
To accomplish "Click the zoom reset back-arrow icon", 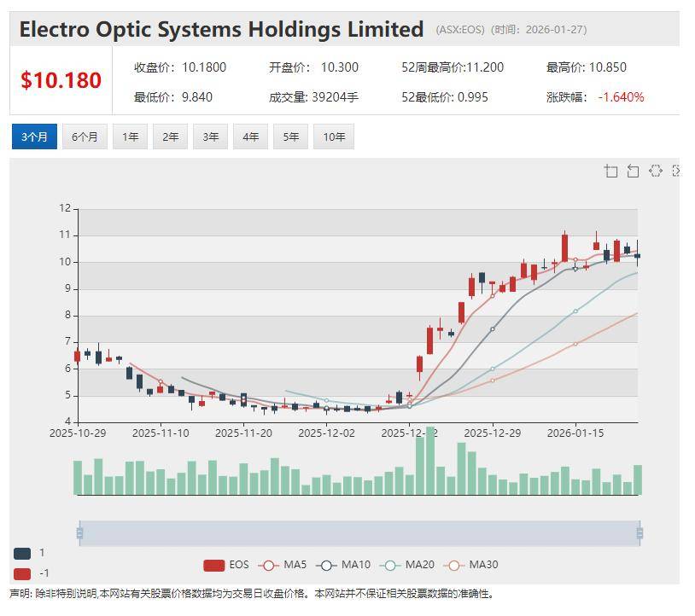I will [x=633, y=171].
